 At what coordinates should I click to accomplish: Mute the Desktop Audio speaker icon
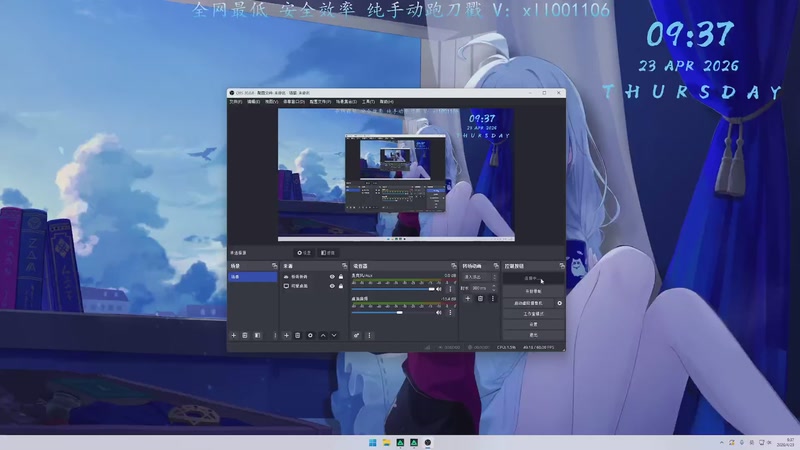(439, 312)
